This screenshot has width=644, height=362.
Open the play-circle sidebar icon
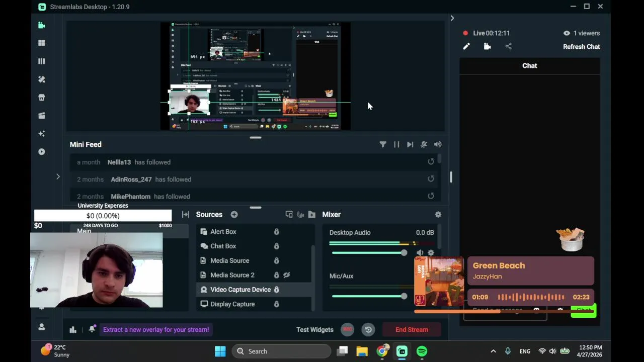tap(41, 152)
